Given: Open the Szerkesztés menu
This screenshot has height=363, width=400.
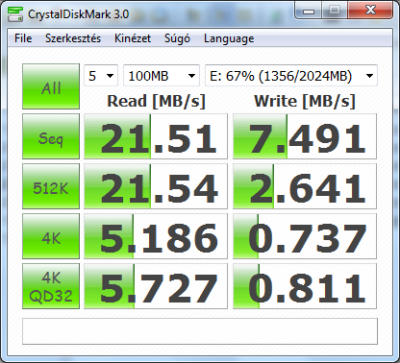Looking at the screenshot, I should point(73,38).
